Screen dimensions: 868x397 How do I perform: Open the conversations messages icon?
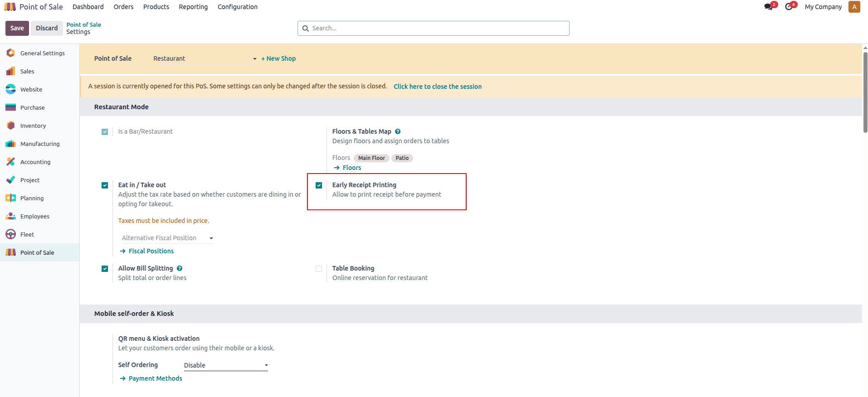coord(768,7)
